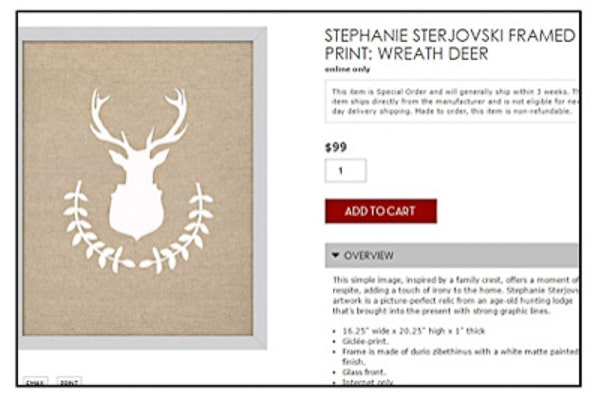Click the white frame border of the print

260,188
